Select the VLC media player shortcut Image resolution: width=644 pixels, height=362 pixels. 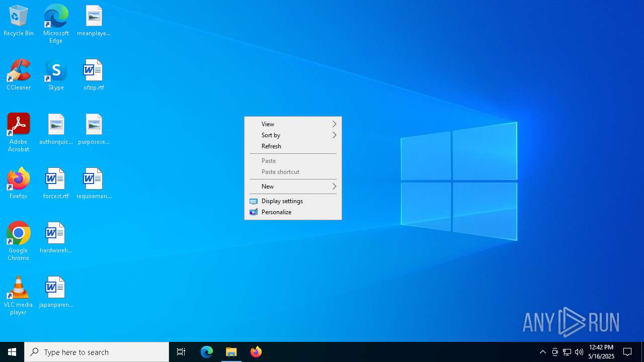19,296
